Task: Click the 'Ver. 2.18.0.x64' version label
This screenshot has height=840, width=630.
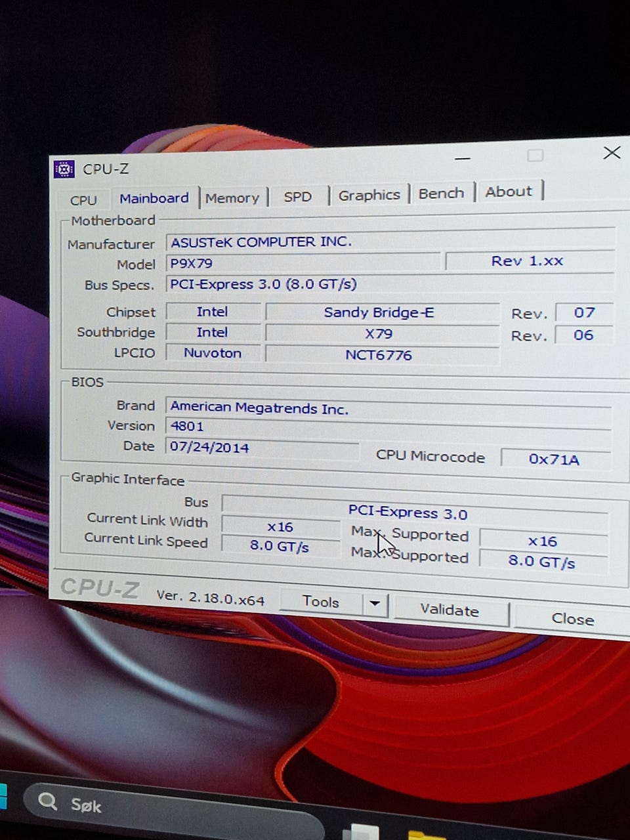Action: (x=211, y=597)
